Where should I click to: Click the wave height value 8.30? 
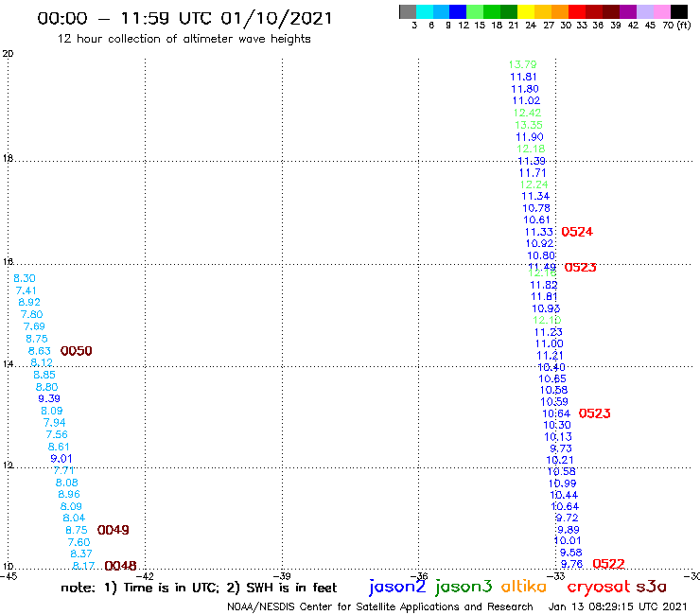coord(25,279)
